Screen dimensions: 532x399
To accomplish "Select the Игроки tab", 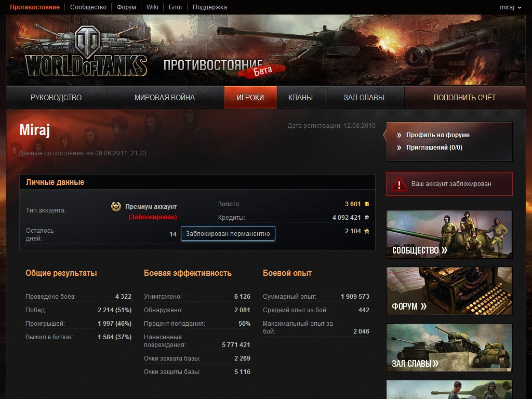I will tap(250, 98).
